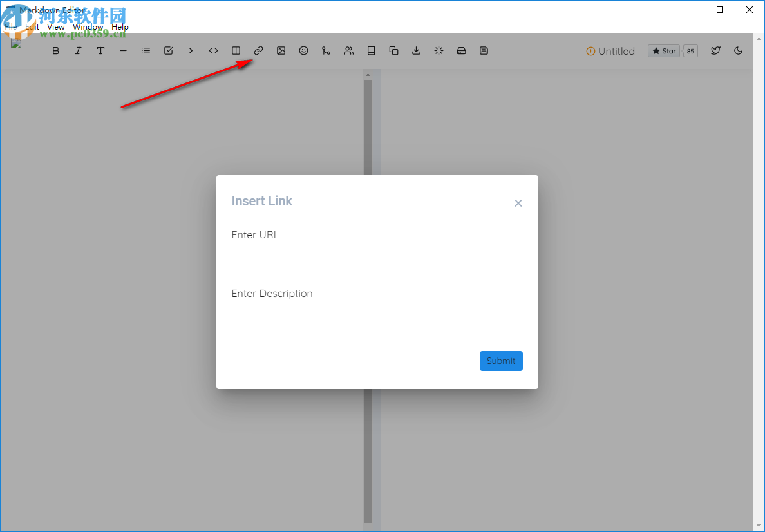Insert a task list checkbox item

pos(168,50)
